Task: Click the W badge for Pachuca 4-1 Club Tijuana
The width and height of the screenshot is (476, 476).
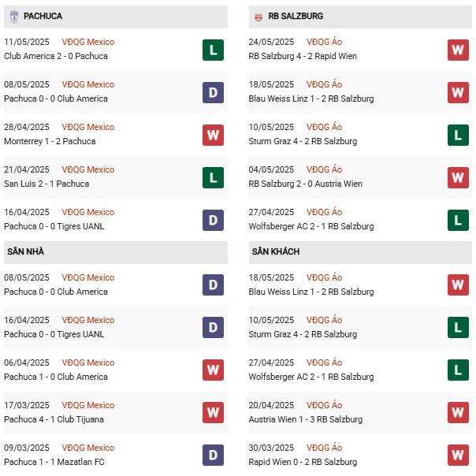Action: point(213,413)
